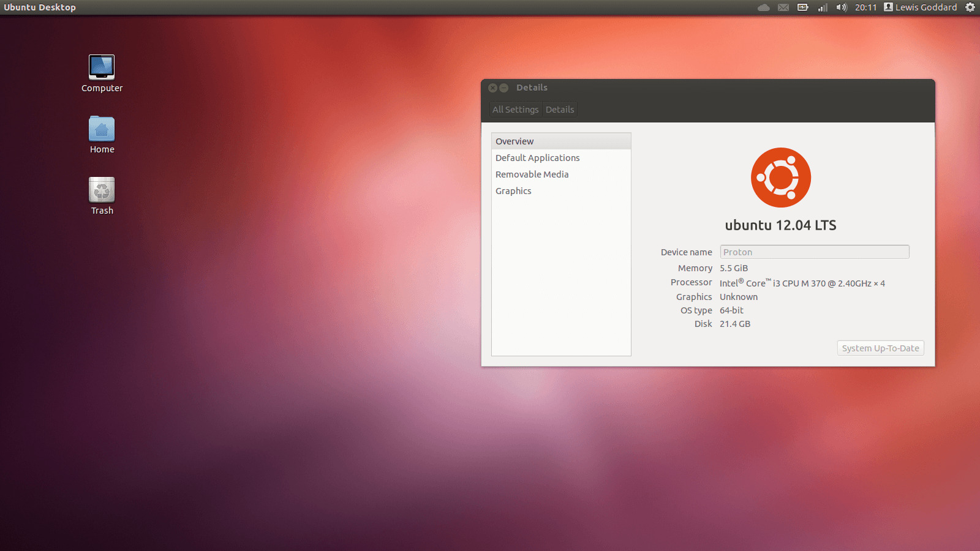Open the network signal indicator
The height and width of the screenshot is (551, 980).
tap(823, 7)
